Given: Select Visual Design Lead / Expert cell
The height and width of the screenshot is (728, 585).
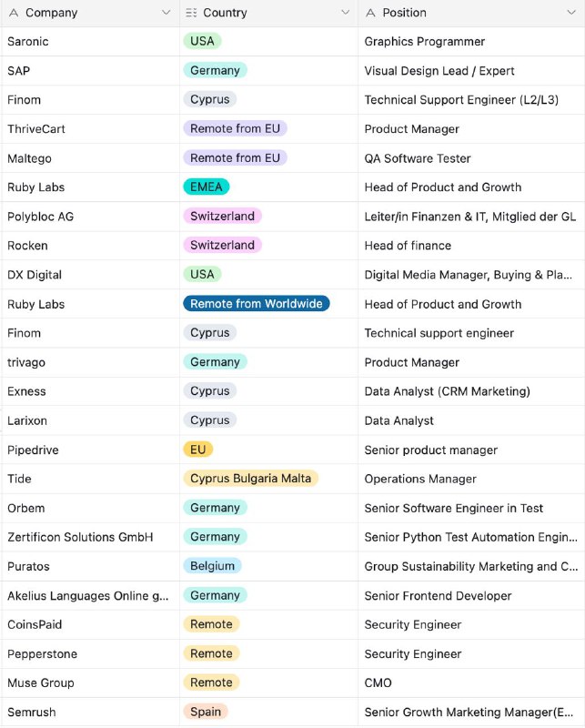Looking at the screenshot, I should pos(471,71).
